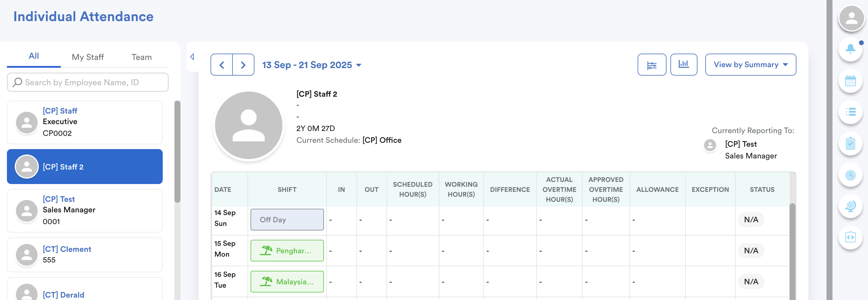The image size is (868, 300).
Task: Click the N/A status for 15 Sep
Action: point(751,251)
